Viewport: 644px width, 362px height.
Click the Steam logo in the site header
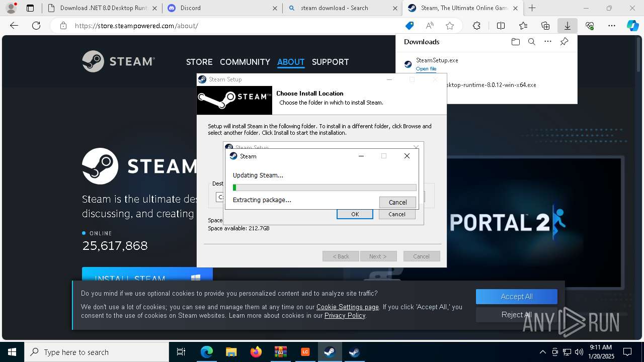point(118,61)
